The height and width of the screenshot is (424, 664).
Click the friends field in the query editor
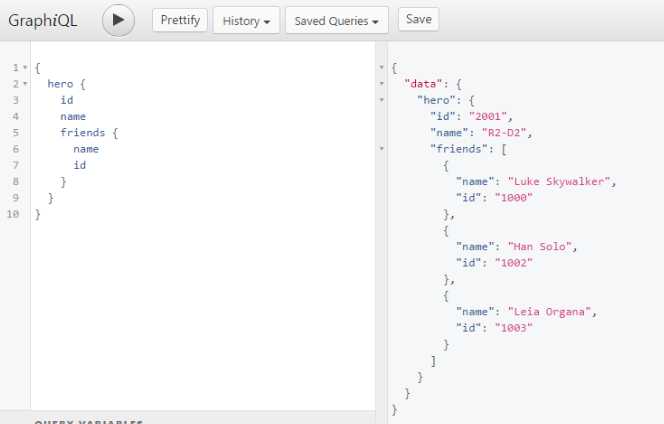click(83, 133)
